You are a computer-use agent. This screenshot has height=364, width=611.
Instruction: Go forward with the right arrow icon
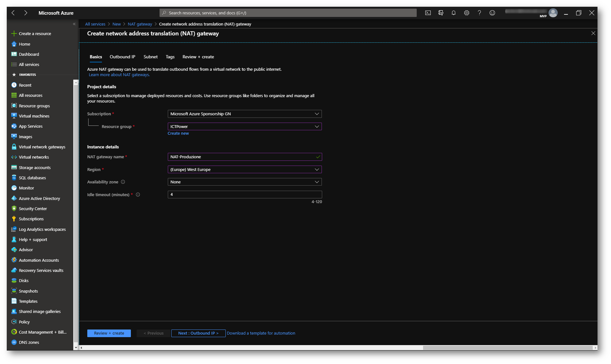point(25,13)
